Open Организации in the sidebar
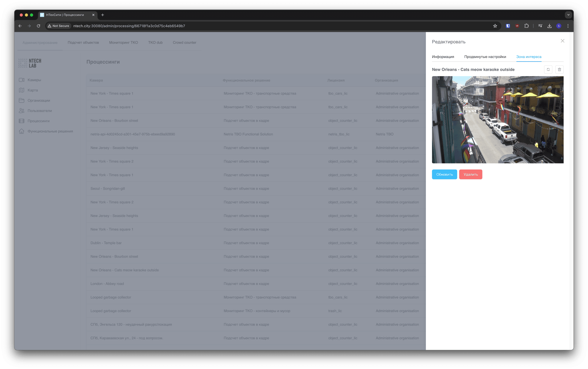 tap(39, 101)
